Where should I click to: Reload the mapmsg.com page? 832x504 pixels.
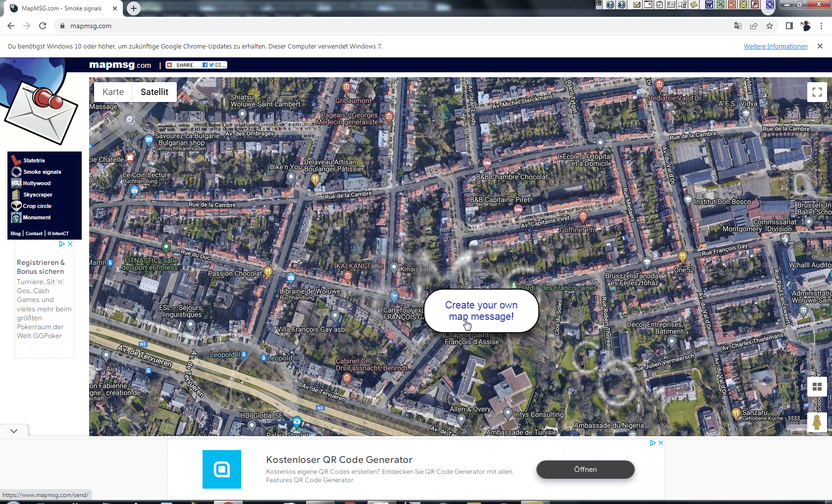click(x=43, y=26)
